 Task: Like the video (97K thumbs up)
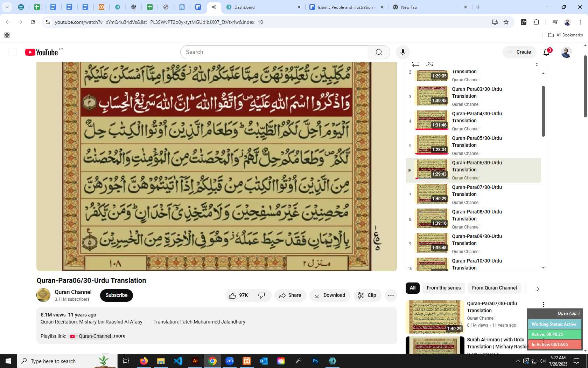coord(239,295)
